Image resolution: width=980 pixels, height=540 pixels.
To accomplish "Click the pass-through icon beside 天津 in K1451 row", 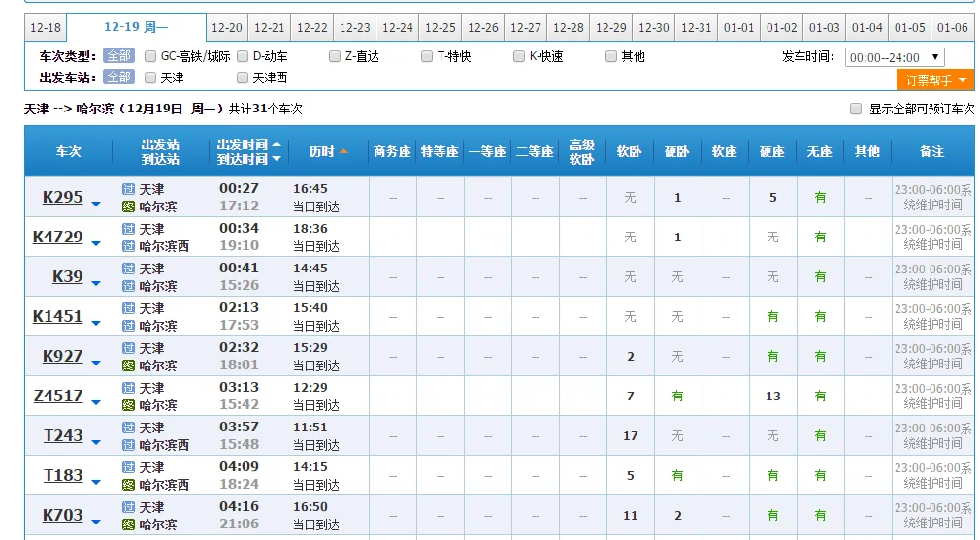I will pyautogui.click(x=128, y=308).
